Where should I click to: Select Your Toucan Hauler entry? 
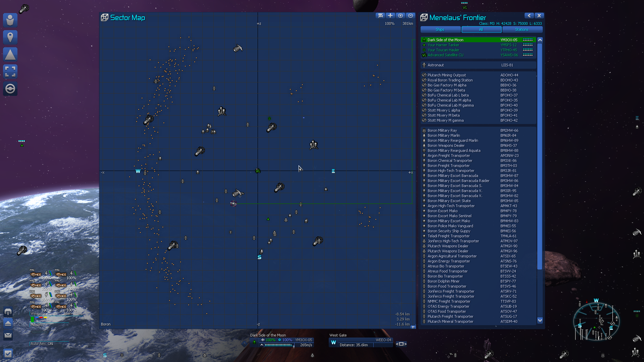click(479, 50)
